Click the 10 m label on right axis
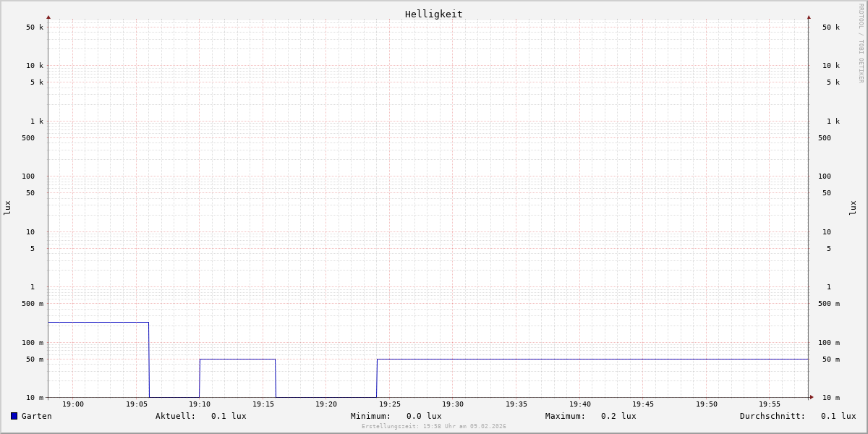The height and width of the screenshot is (434, 868). 831,398
